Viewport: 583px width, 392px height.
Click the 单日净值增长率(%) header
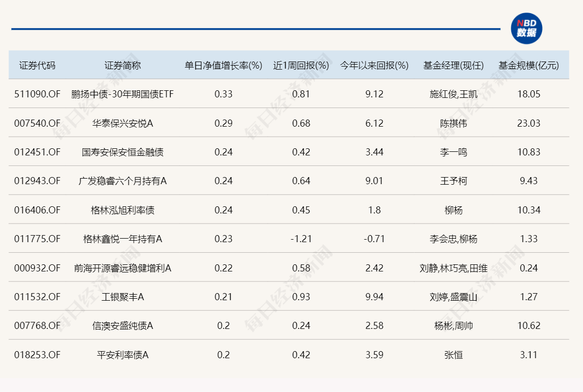pos(224,66)
